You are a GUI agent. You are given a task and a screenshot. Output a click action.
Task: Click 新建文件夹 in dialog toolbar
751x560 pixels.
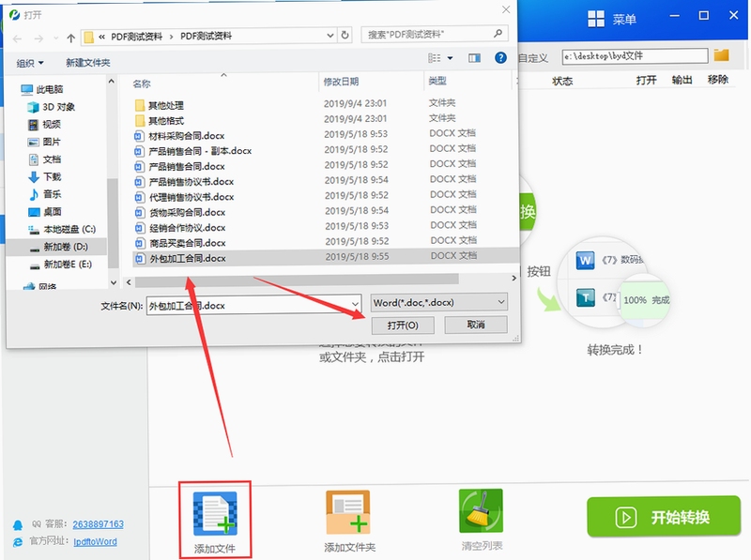coord(87,62)
